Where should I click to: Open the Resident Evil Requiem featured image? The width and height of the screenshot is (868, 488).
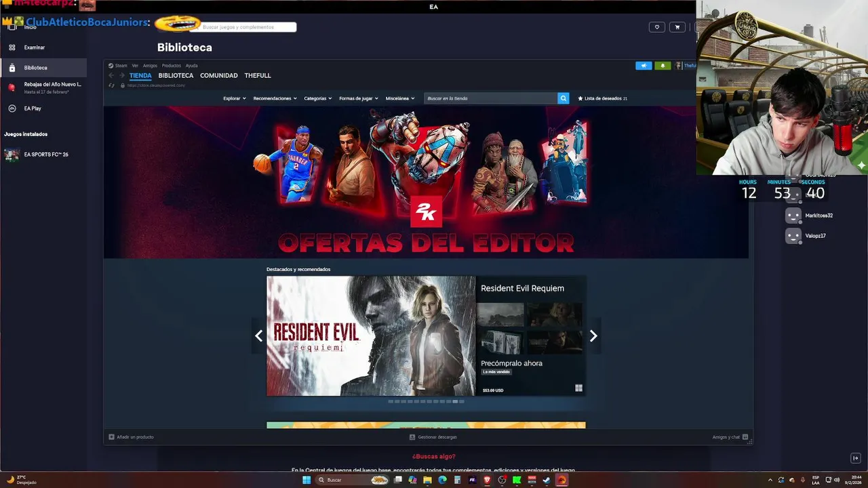(371, 335)
